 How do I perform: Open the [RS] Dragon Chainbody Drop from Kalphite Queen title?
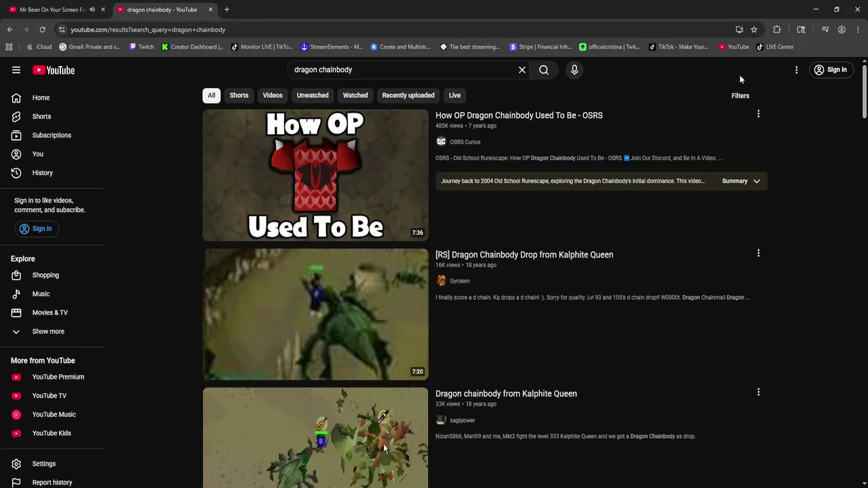tap(524, 255)
